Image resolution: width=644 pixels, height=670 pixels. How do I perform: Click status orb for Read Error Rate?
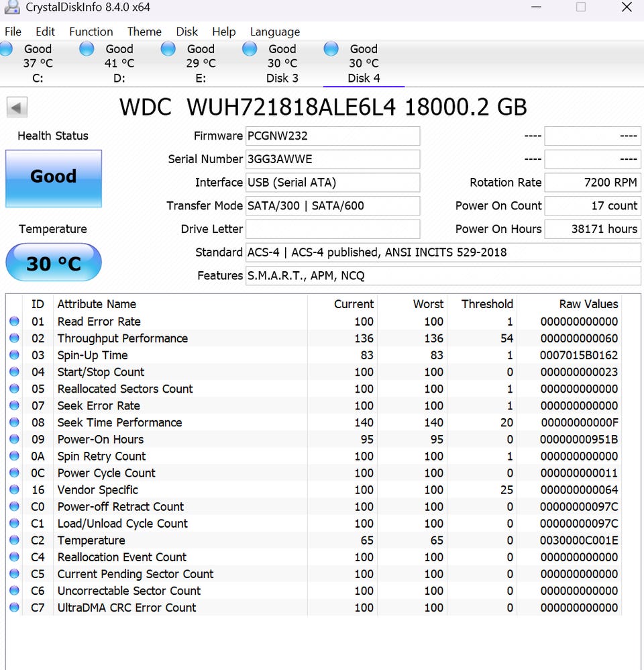pos(15,322)
